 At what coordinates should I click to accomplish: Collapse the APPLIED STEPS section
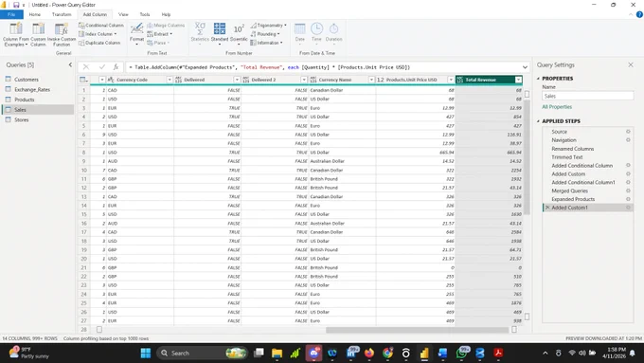click(539, 121)
